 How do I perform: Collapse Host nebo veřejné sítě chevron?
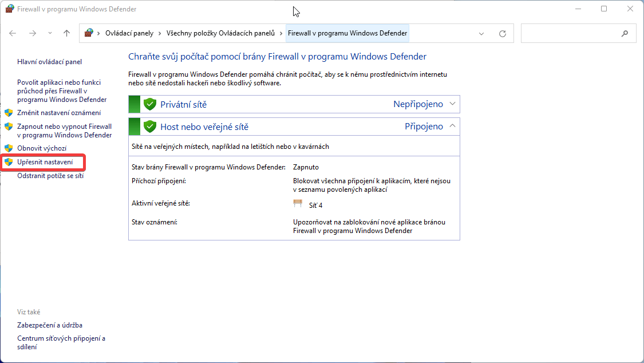452,126
